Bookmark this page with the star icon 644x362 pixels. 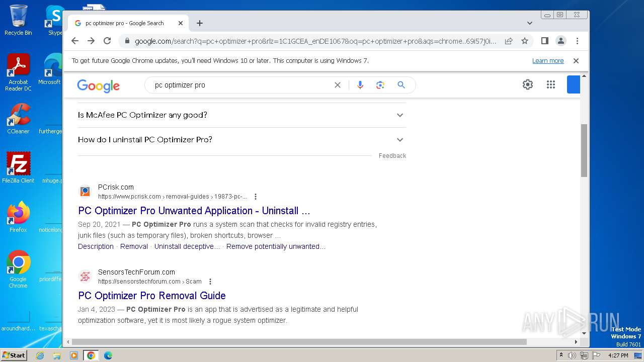coord(525,41)
